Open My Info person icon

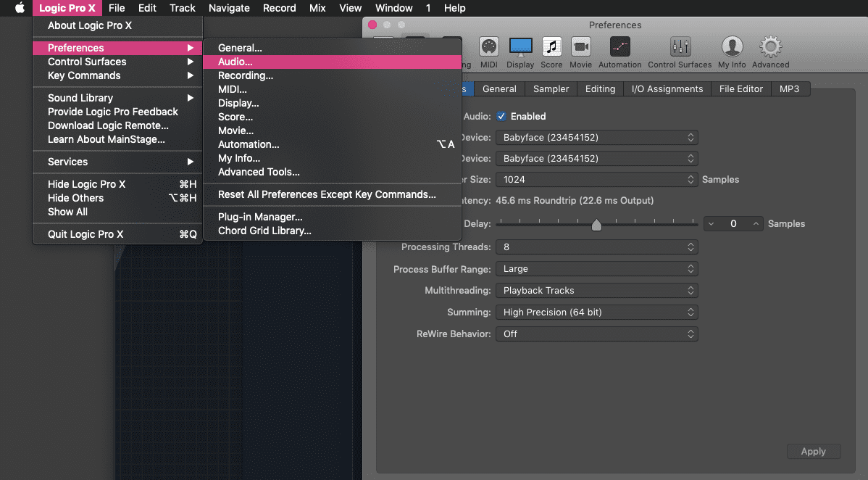pos(732,53)
